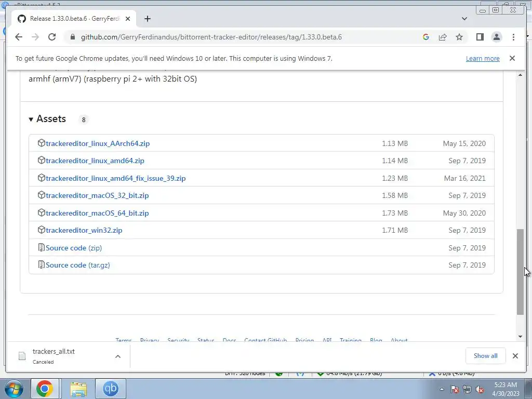Download Source code (zip)

click(x=74, y=248)
